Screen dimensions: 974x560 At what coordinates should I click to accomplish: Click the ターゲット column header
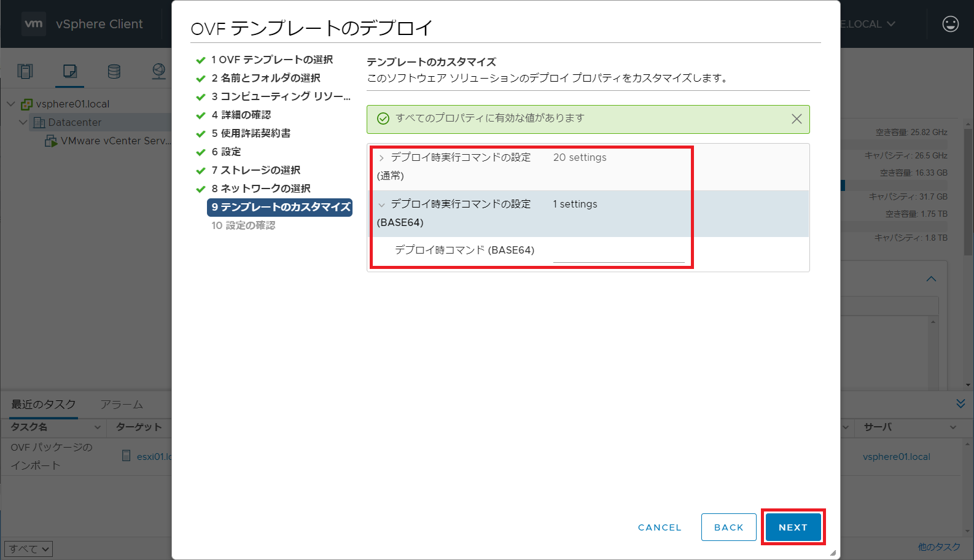(139, 427)
